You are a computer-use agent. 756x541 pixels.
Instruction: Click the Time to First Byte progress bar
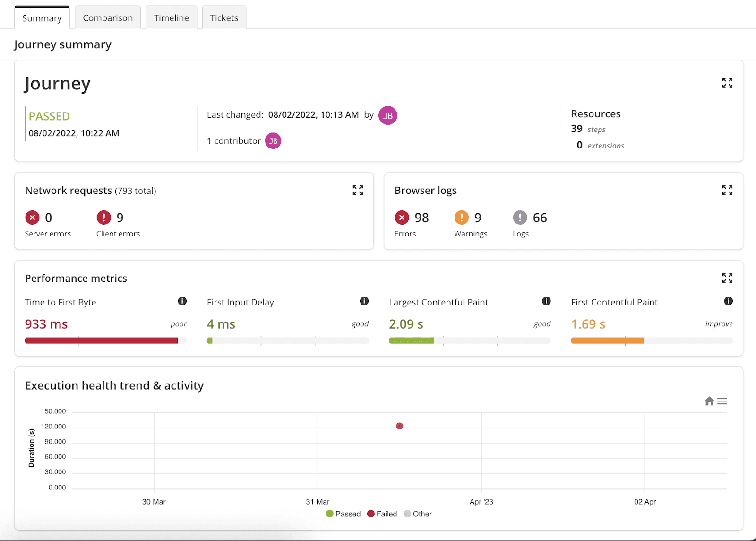click(x=106, y=340)
